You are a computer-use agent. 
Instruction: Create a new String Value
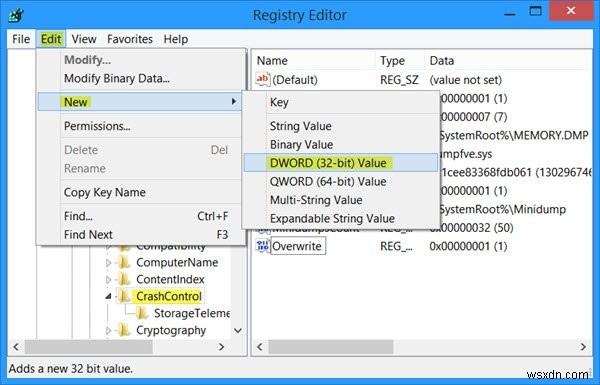point(341,126)
